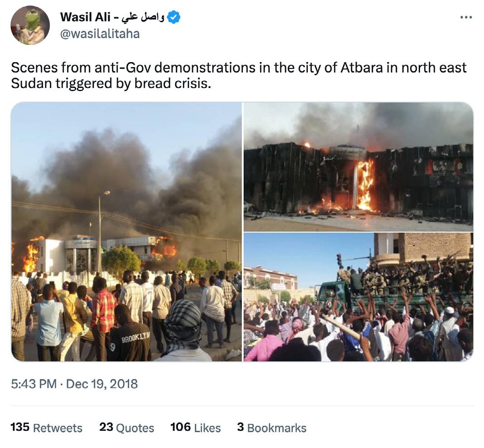Image resolution: width=484 pixels, height=448 pixels.
Task: Open Wasil Ali's profile from display name
Action: (85, 17)
